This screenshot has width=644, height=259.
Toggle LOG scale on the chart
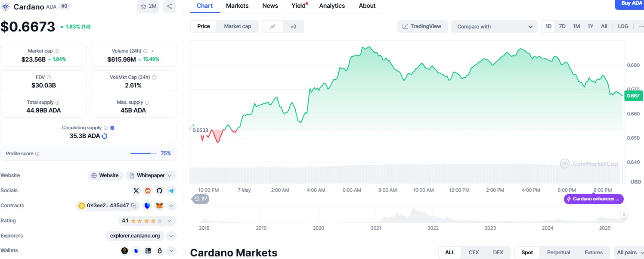[x=623, y=26]
